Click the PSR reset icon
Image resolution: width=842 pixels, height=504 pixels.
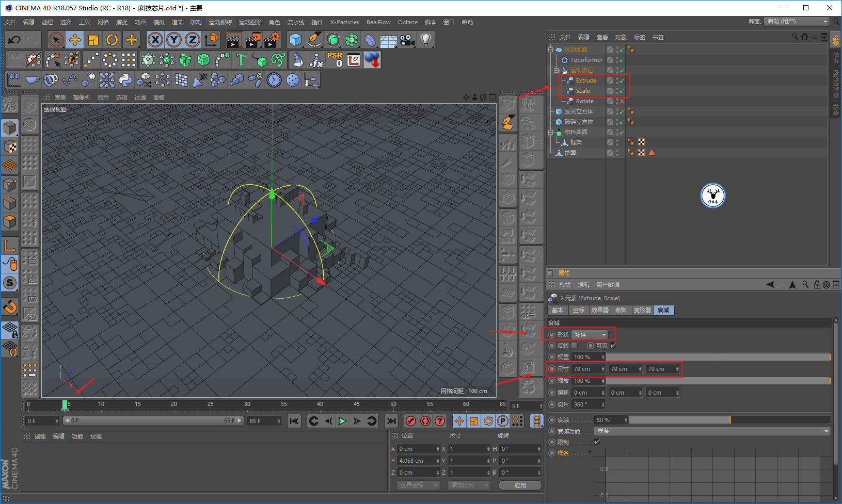click(335, 60)
